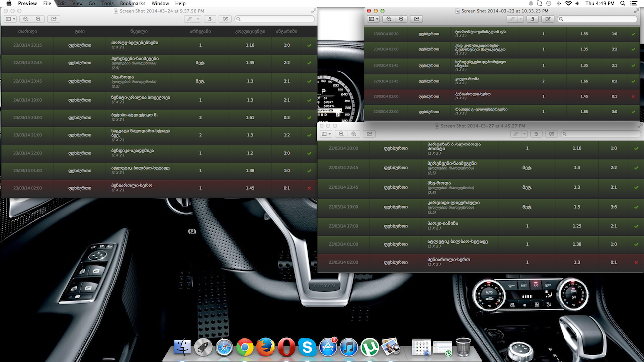Open the Tools menu in the menu bar

click(107, 3)
